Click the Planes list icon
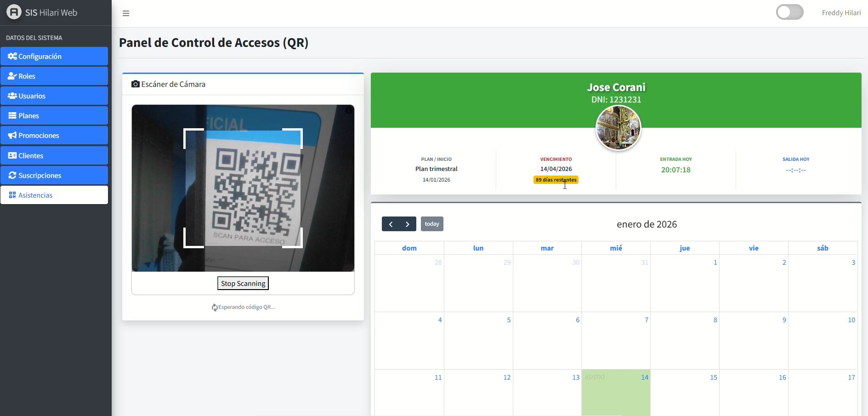The image size is (868, 416). coord(12,115)
